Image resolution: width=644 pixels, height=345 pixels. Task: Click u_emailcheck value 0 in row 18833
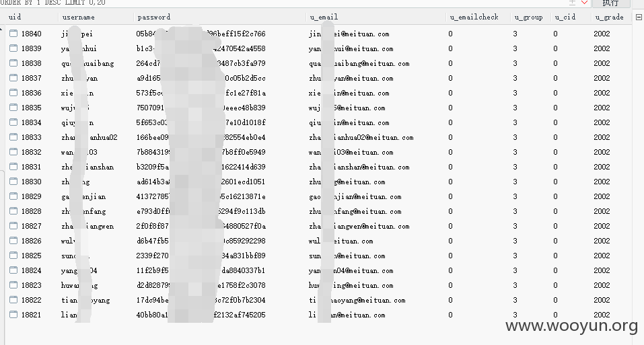[x=451, y=137]
